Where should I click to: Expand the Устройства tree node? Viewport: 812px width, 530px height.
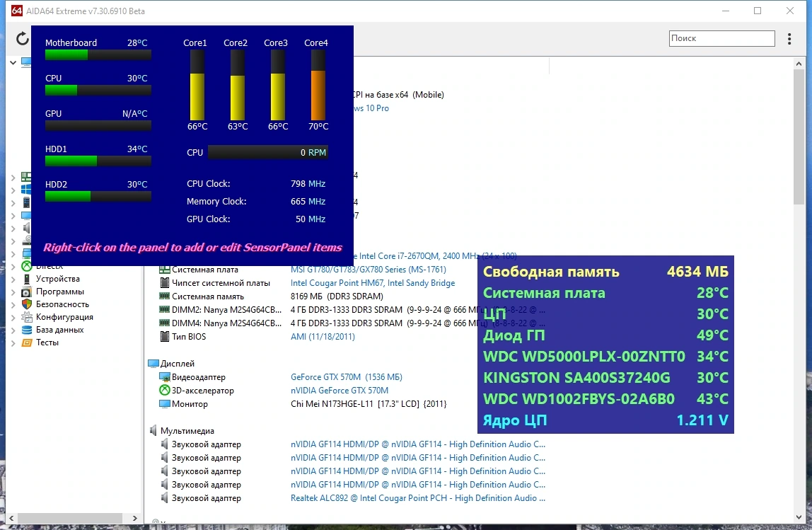click(x=13, y=280)
